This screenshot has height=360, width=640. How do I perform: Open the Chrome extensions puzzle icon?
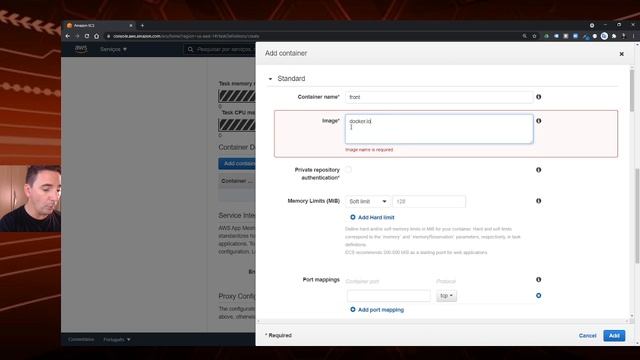click(614, 36)
